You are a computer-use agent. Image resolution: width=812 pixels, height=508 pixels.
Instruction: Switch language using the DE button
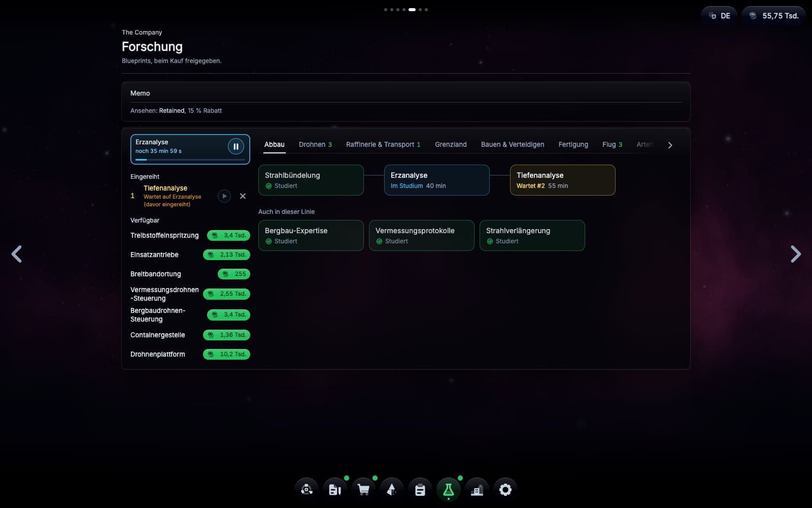click(719, 16)
